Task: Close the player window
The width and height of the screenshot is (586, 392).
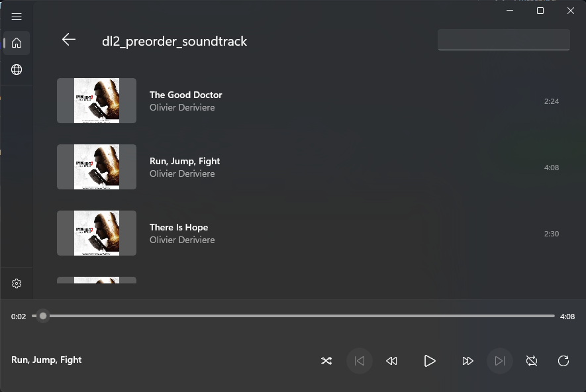Action: click(x=570, y=11)
